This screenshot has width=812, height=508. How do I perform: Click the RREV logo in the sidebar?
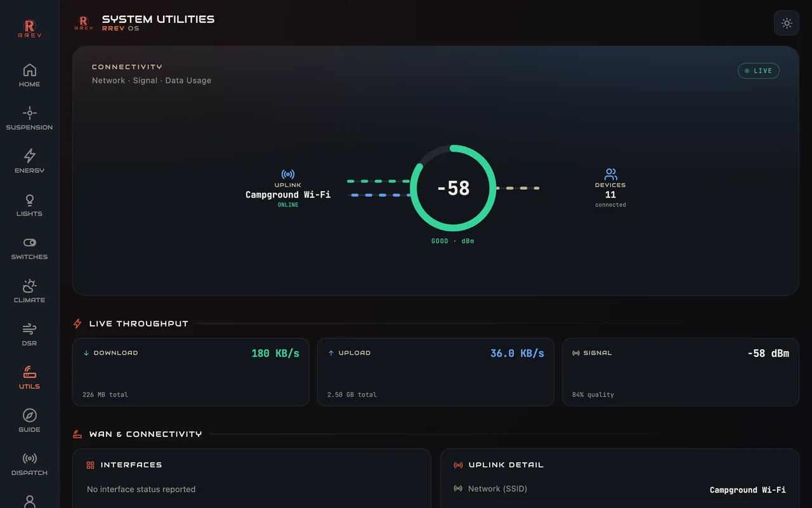[x=29, y=29]
